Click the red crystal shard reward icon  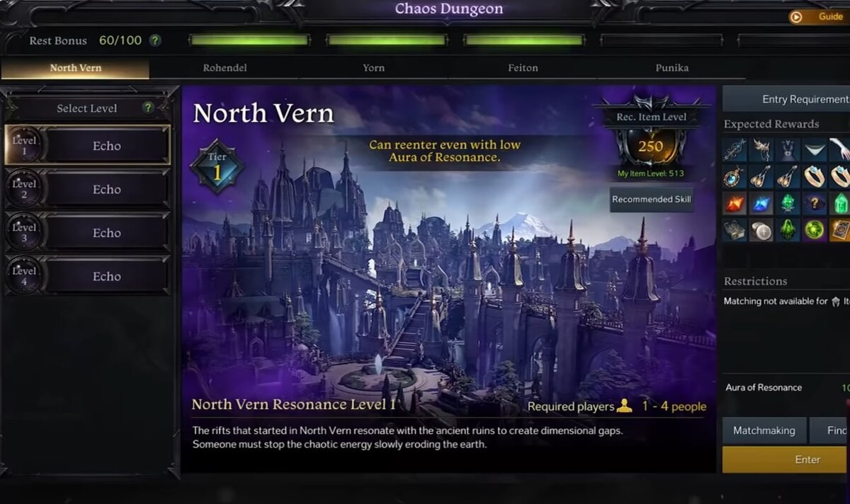(735, 204)
